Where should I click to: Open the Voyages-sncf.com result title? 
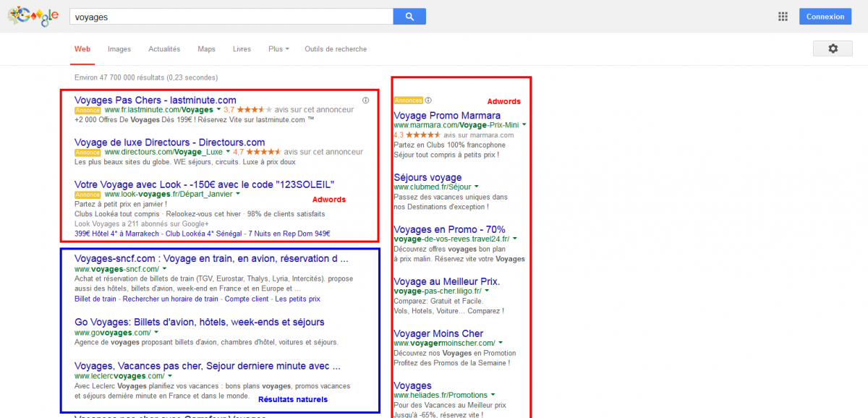tap(212, 258)
